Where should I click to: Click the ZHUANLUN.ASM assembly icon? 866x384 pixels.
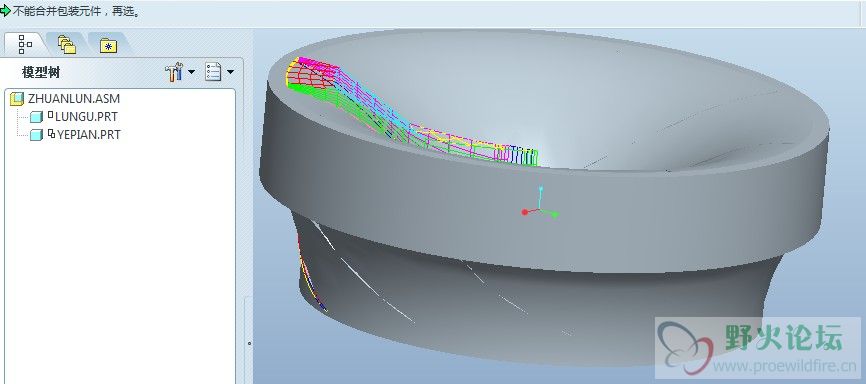coord(18,99)
